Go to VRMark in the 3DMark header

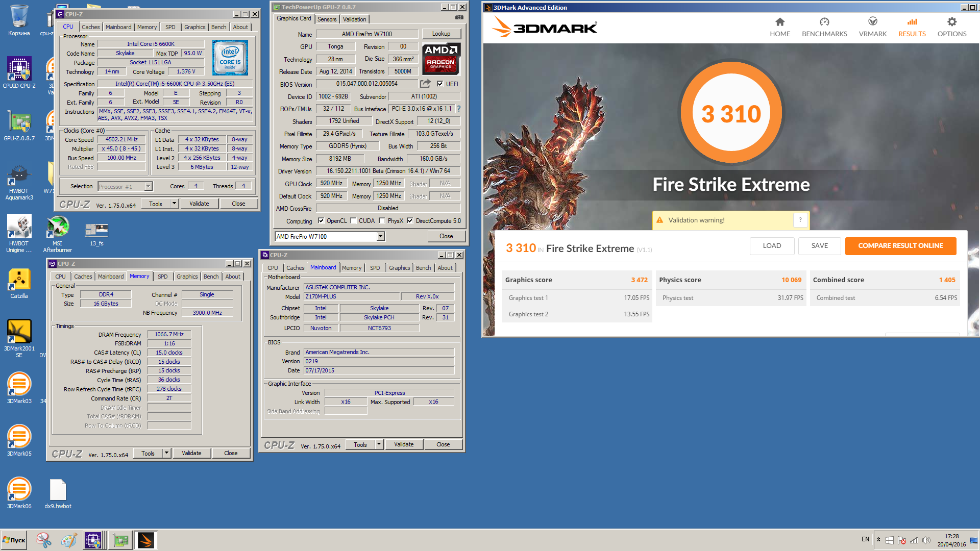point(872,27)
